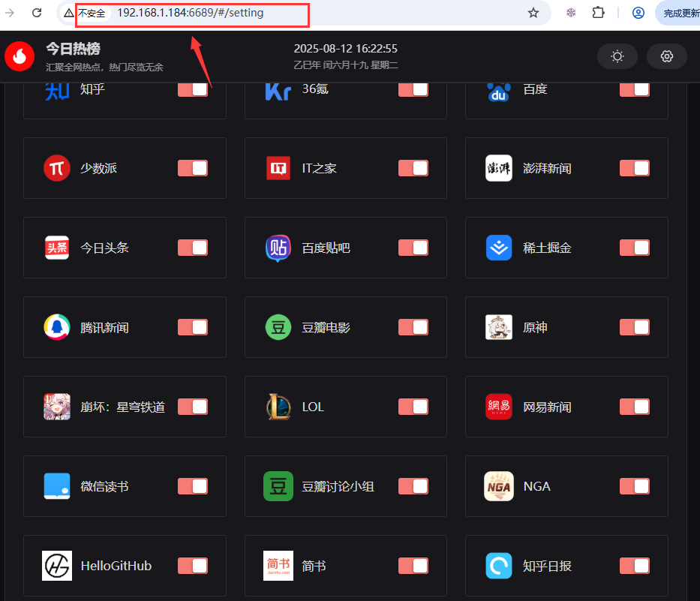Disable the LOL switch
The height and width of the screenshot is (601, 700).
click(x=413, y=407)
